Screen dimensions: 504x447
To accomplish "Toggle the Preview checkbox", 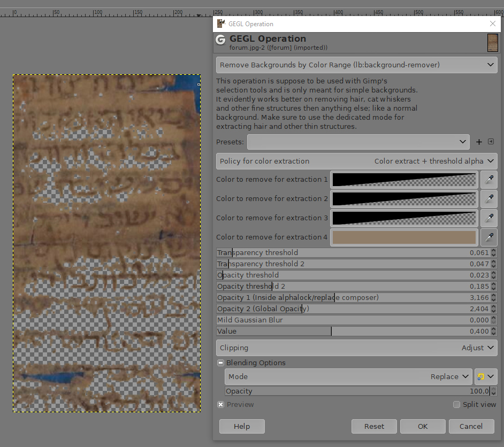I will (221, 405).
